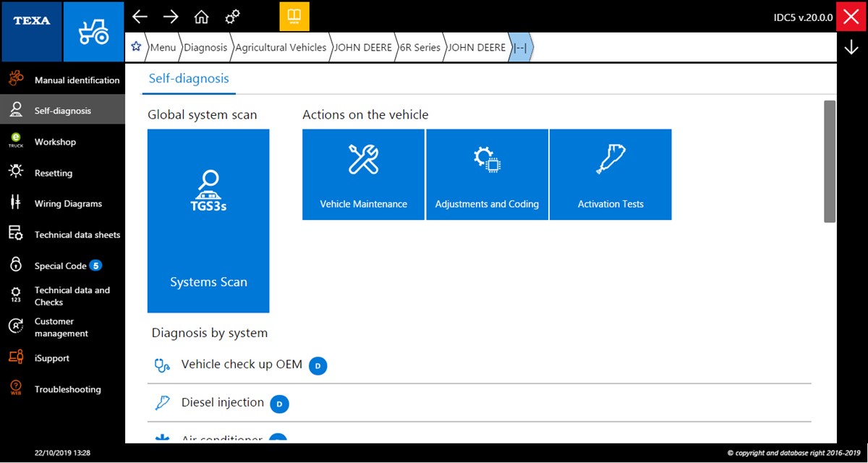Image resolution: width=868 pixels, height=463 pixels.
Task: Open Troubleshooting in the sidebar
Action: [x=62, y=389]
